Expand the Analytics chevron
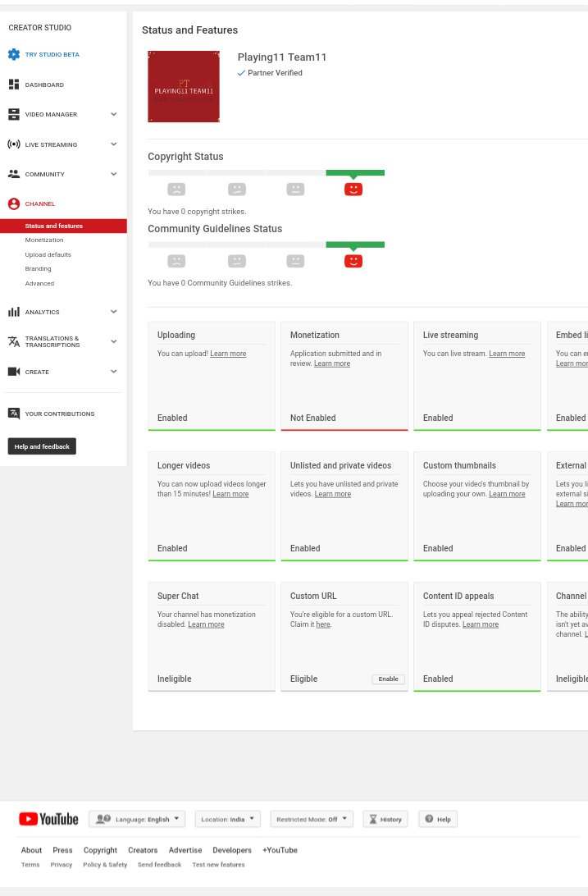Image resolution: width=588 pixels, height=896 pixels. [114, 312]
